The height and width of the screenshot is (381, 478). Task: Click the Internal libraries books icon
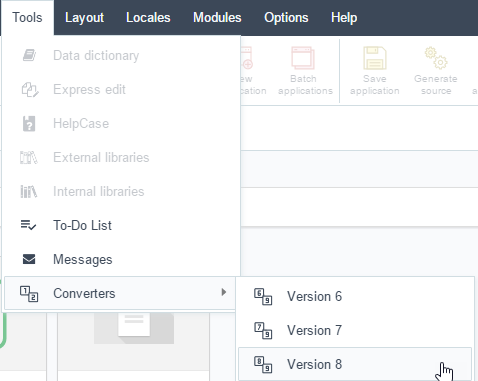pos(29,191)
